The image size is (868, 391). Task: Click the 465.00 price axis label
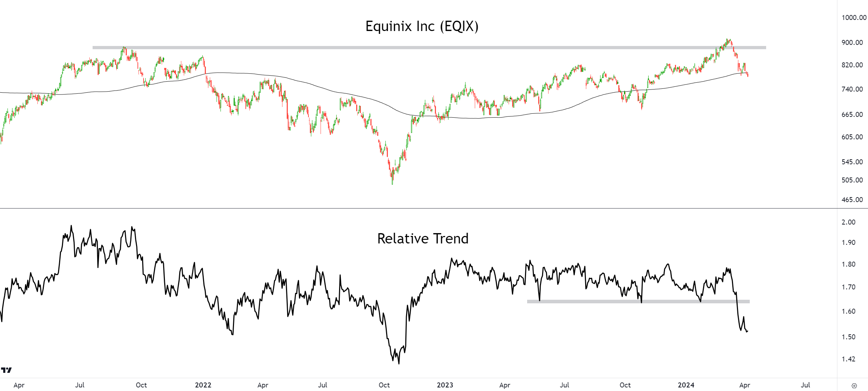click(852, 200)
